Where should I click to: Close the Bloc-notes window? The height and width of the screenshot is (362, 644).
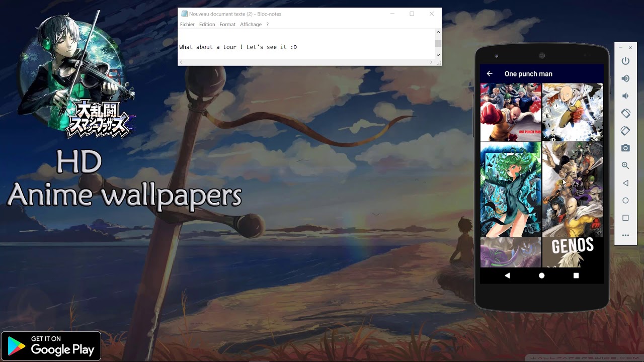[x=431, y=14]
